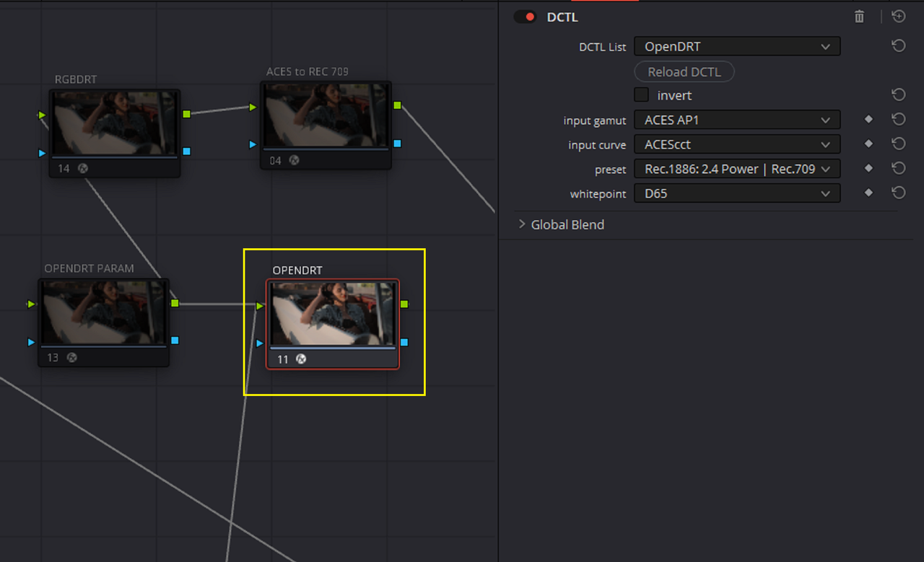Reset the preset setting
924x562 pixels.
(899, 168)
